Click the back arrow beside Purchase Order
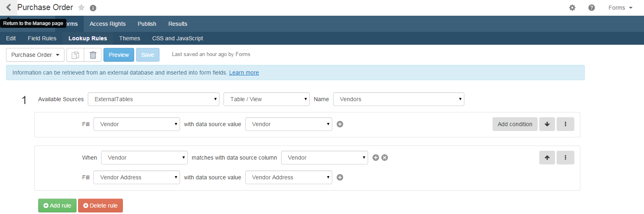Viewport: 644px width, 214px height. (x=8, y=7)
